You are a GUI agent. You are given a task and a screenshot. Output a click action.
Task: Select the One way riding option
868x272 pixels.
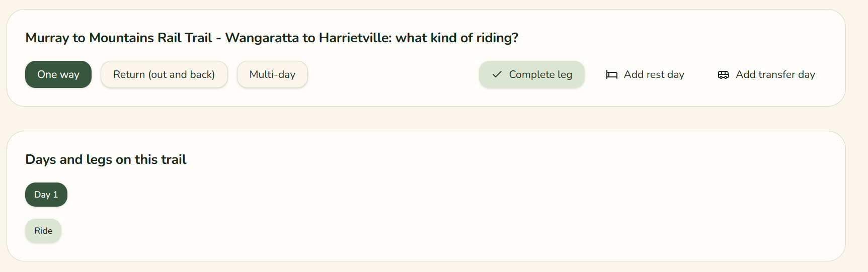point(58,74)
